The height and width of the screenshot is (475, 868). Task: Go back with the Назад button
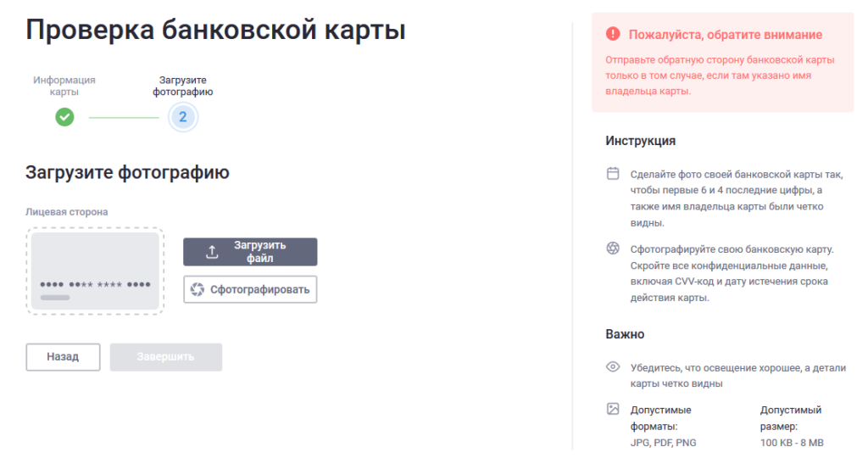pyautogui.click(x=63, y=357)
